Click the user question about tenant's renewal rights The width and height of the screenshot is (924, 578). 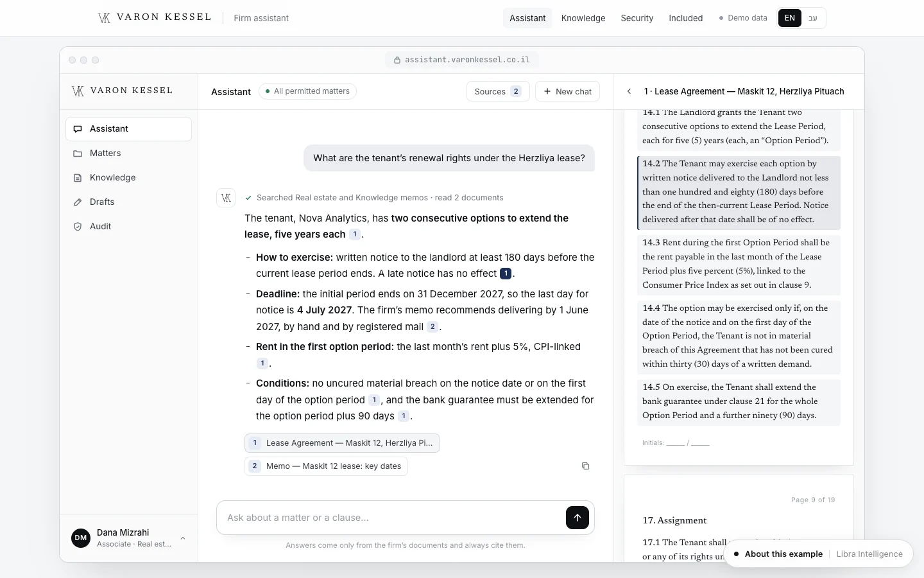pos(449,158)
